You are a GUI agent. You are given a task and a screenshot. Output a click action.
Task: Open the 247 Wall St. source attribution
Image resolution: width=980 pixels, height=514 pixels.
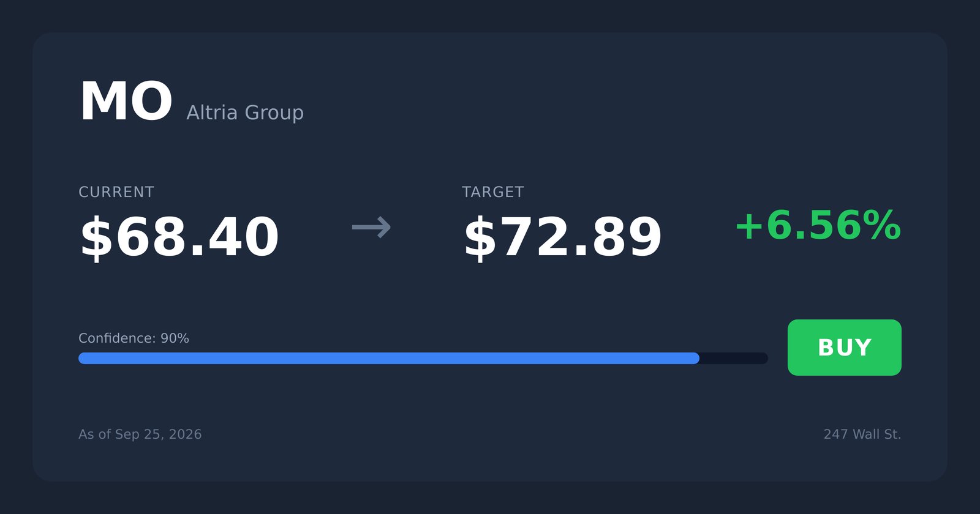862,434
